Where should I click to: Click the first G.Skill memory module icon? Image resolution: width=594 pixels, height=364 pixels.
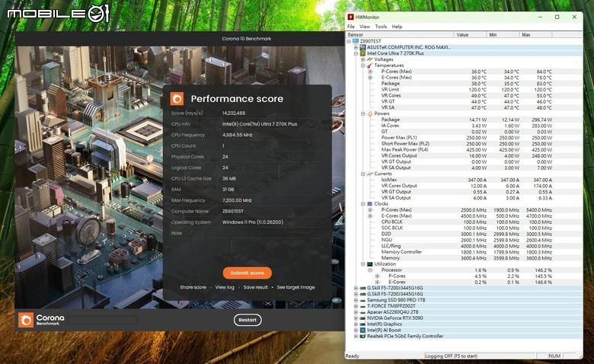pyautogui.click(x=362, y=289)
